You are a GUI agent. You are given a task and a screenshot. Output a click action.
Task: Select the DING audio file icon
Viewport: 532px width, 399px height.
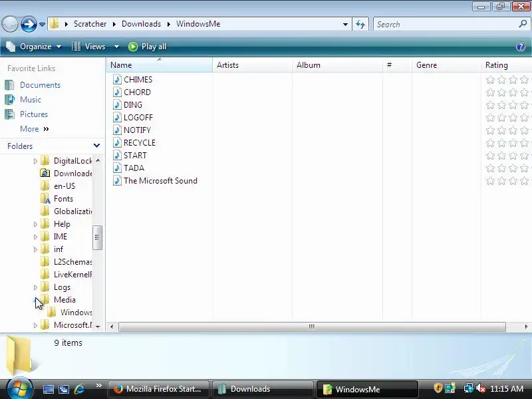coord(117,104)
